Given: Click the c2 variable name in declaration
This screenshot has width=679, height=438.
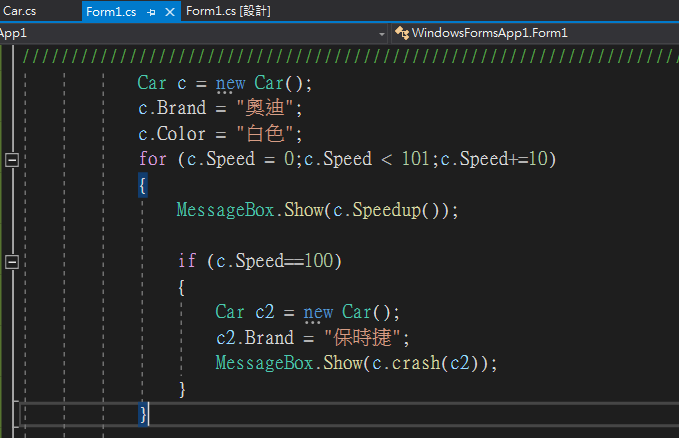Looking at the screenshot, I should click(x=265, y=312).
